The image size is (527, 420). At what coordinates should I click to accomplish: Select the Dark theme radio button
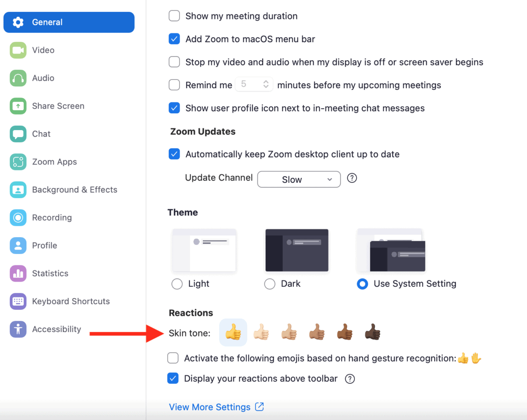(x=270, y=284)
